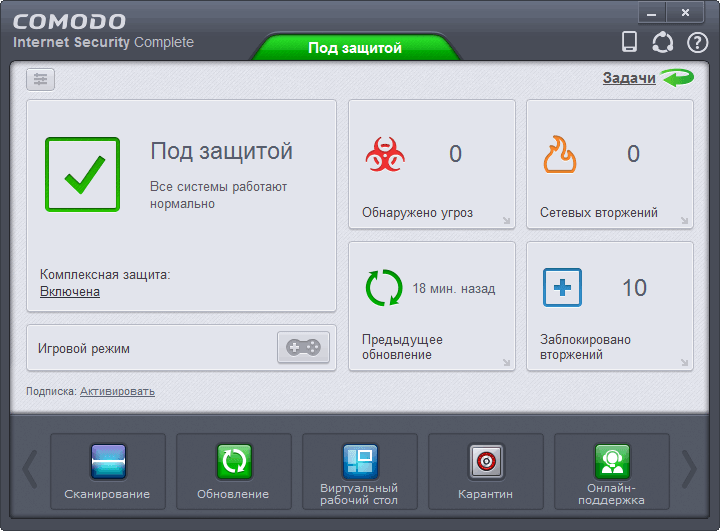Click the red biohazard threats icon
The width and height of the screenshot is (720, 531).
tap(385, 154)
